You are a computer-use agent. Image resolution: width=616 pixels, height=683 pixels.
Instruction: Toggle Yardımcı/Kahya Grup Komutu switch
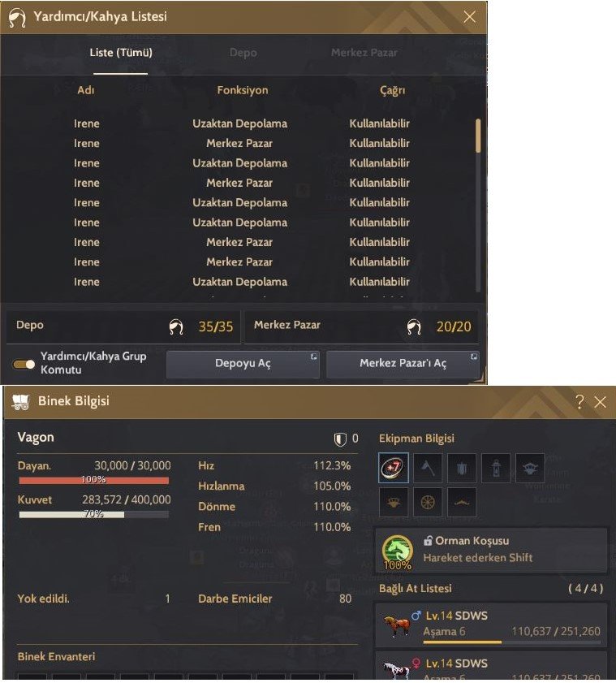[x=24, y=363]
